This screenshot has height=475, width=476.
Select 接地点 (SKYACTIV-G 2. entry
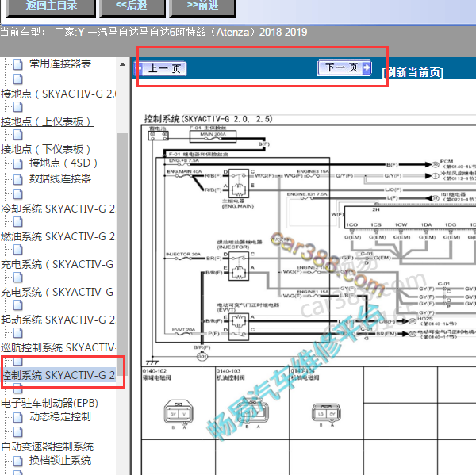(x=58, y=94)
